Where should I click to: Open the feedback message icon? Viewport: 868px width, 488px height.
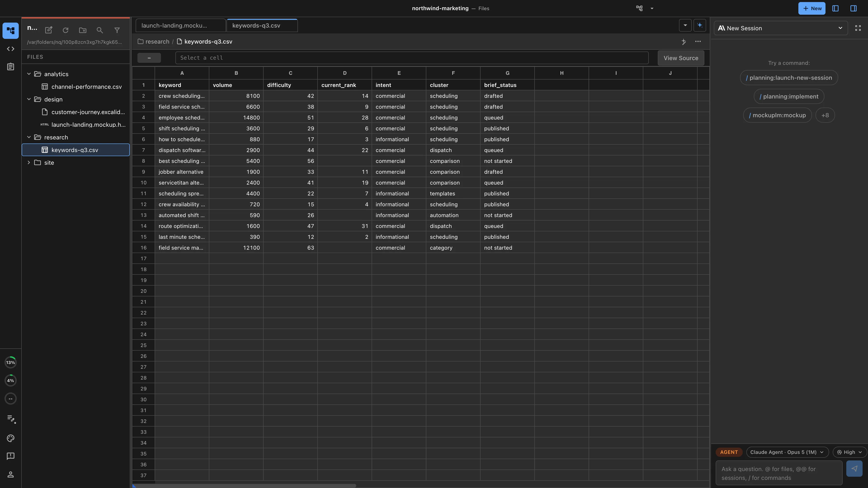pyautogui.click(x=10, y=456)
